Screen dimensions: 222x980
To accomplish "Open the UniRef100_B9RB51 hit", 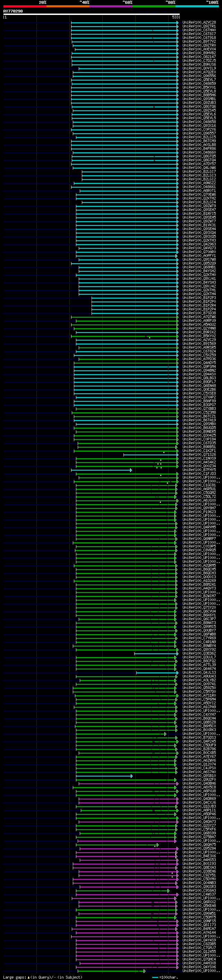I will click(x=199, y=447).
